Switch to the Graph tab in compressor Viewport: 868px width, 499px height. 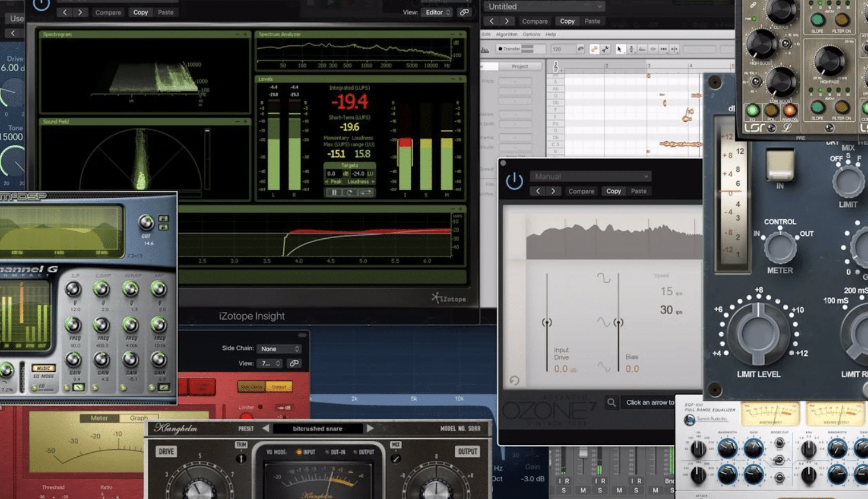tap(138, 418)
